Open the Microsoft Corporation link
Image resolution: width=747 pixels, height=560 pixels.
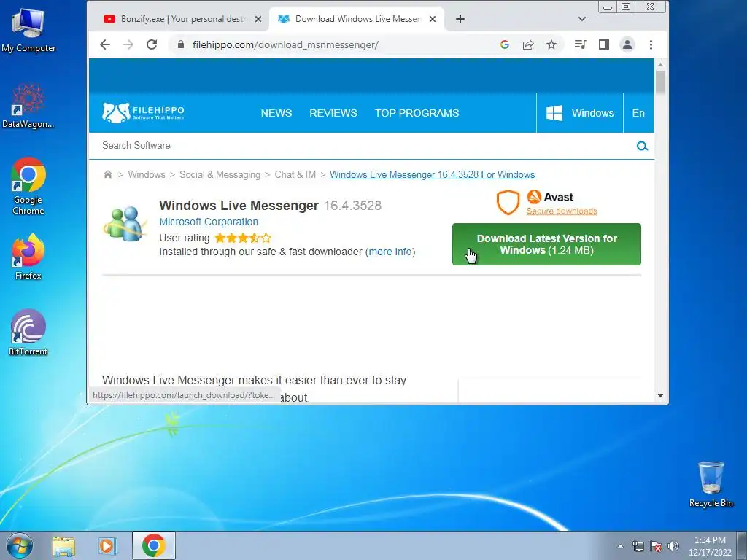209,222
